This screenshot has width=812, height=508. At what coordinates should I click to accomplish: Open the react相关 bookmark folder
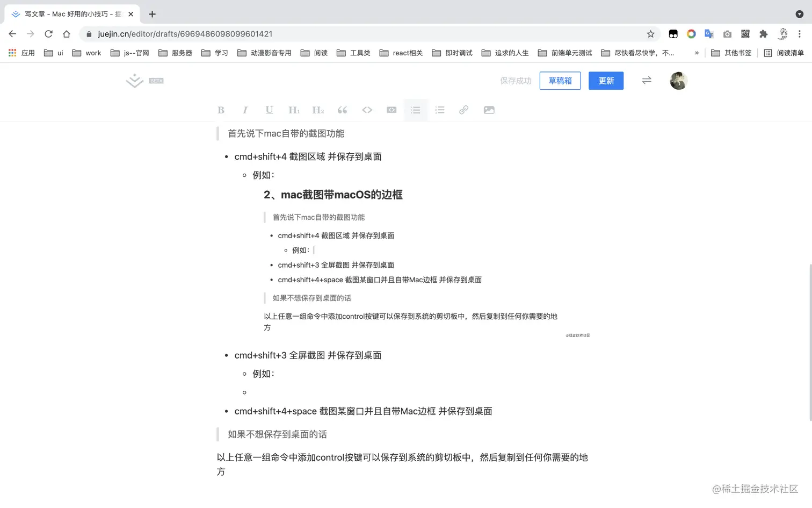coord(401,53)
